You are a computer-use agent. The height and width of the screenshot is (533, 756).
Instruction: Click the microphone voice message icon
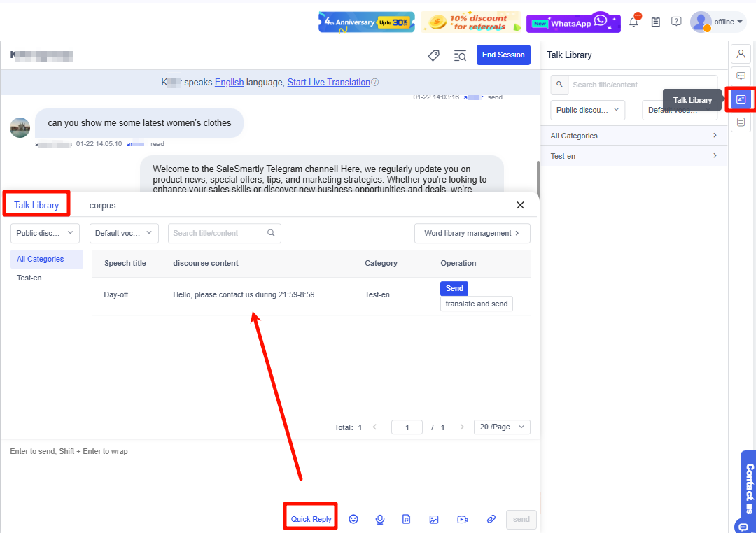(380, 519)
